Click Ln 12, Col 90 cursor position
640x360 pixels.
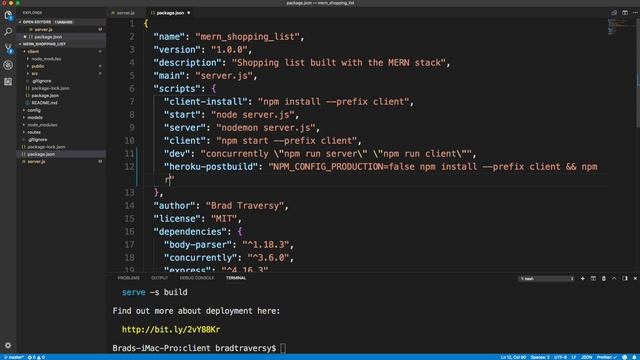pyautogui.click(x=513, y=357)
